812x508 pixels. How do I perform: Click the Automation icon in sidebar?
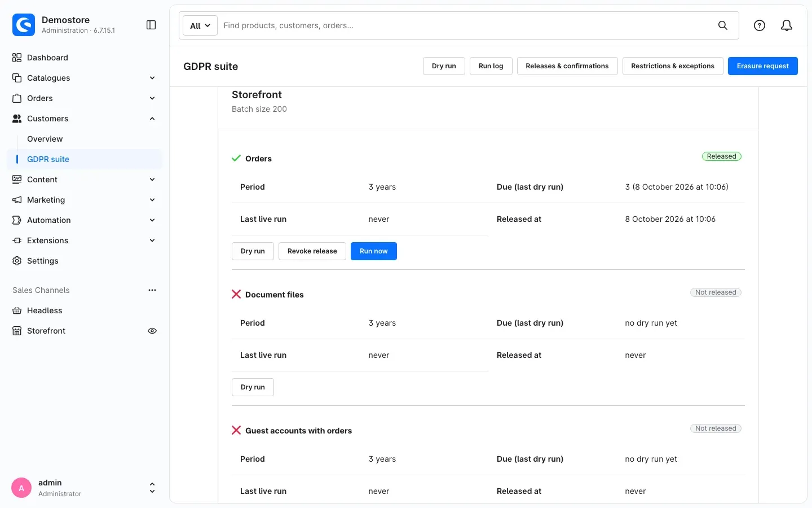(17, 220)
